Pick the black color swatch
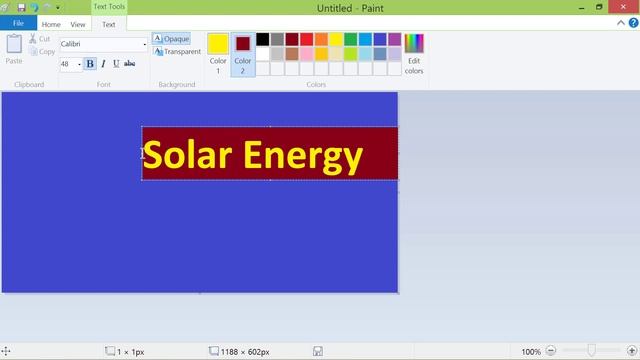This screenshot has height=360, width=640. pyautogui.click(x=262, y=39)
